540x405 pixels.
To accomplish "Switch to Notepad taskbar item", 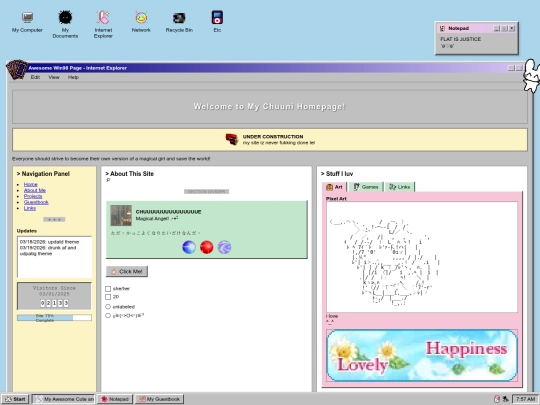I will point(115,399).
